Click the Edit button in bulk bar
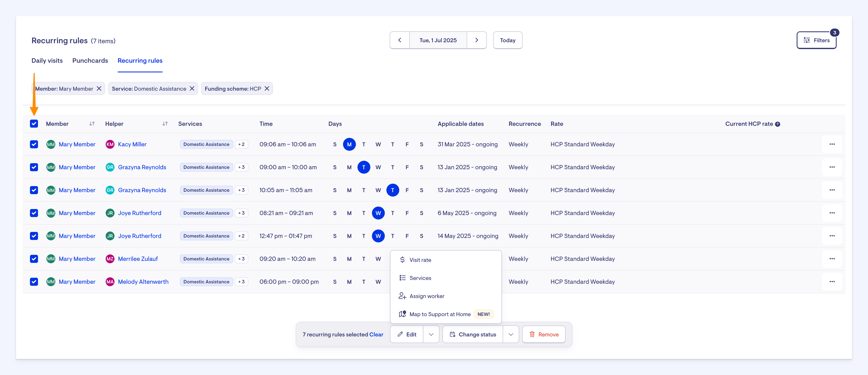868x375 pixels. 407,334
